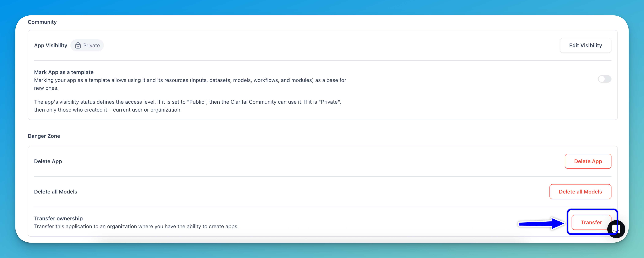
Task: Click the Transfer ownership button
Action: [591, 222]
